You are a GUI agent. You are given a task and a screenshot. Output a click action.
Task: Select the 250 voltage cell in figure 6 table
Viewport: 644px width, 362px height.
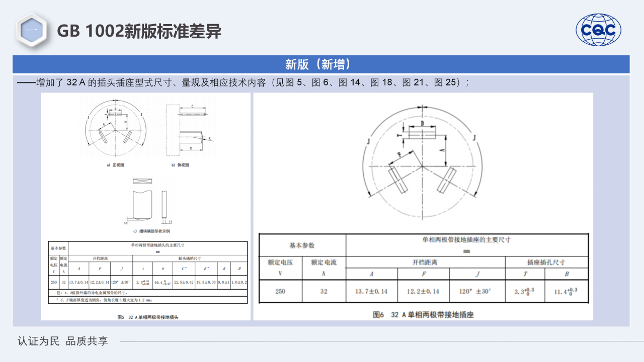coord(280,291)
